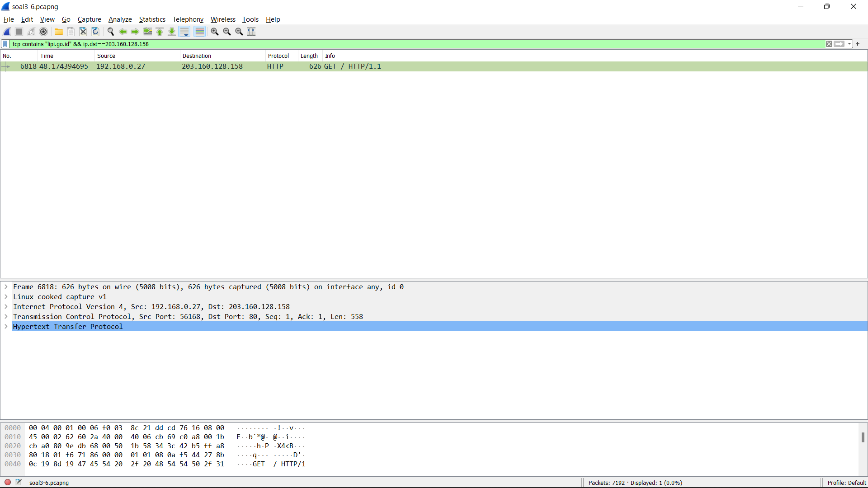Open the Expert Information indicator
The image size is (868, 488).
(7, 483)
